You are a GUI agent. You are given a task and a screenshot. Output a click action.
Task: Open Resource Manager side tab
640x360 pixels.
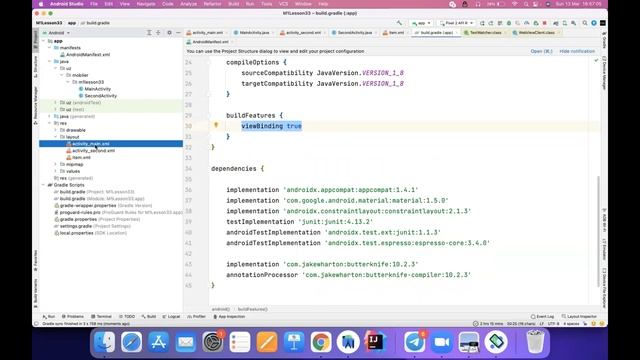36,105
